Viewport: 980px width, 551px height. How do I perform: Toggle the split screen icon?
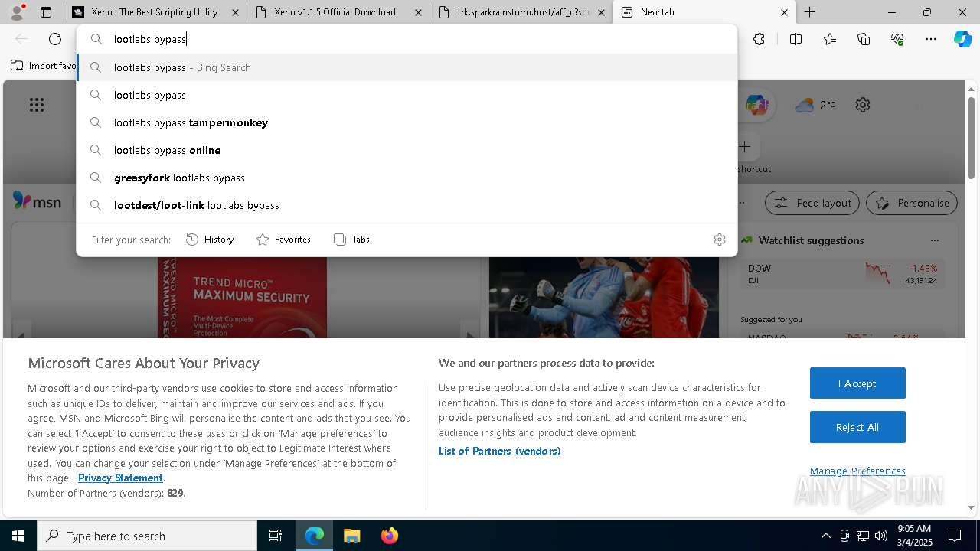(x=795, y=39)
